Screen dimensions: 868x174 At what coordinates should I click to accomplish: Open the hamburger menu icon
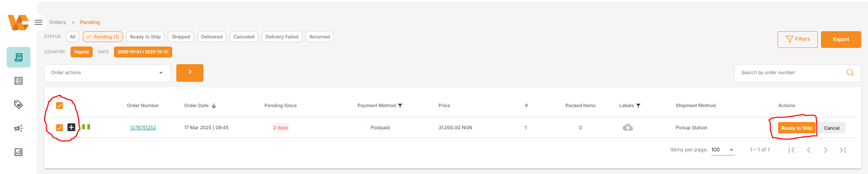click(x=38, y=22)
